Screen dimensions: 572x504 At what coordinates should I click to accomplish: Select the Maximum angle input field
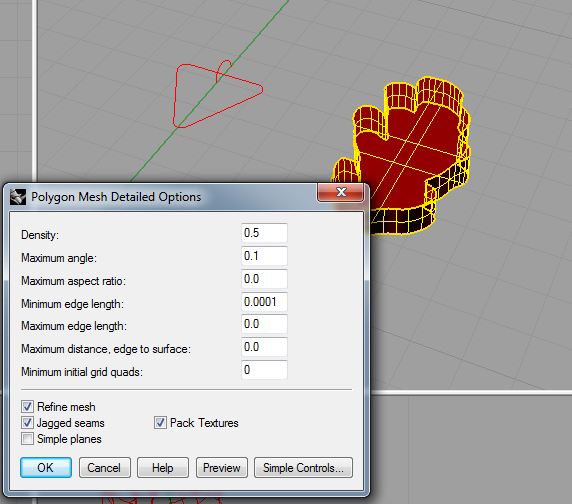pos(264,256)
